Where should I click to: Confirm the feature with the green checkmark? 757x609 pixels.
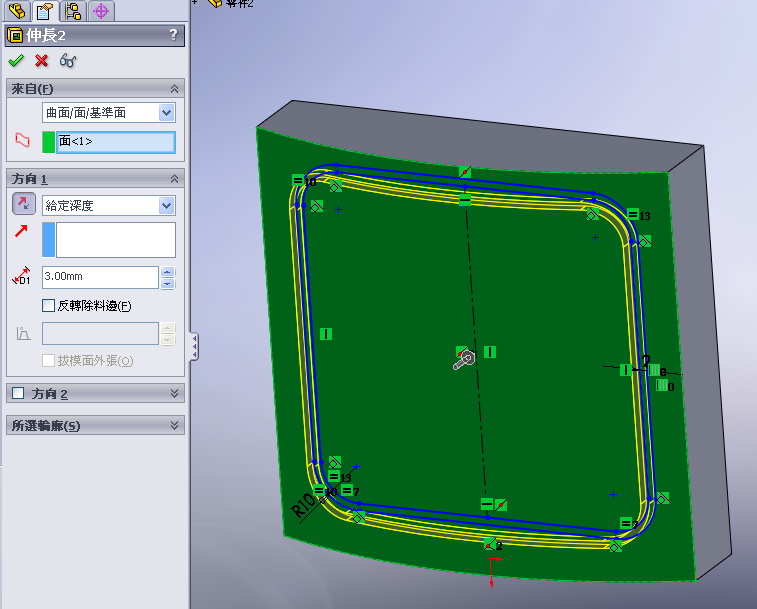16,60
